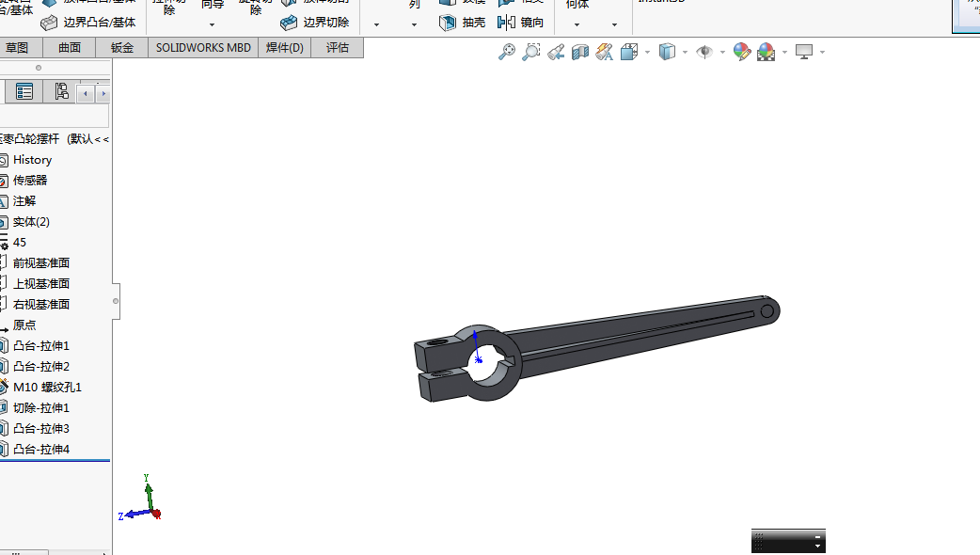The image size is (980, 555).
Task: Select material 45 in the feature tree
Action: [x=20, y=243]
